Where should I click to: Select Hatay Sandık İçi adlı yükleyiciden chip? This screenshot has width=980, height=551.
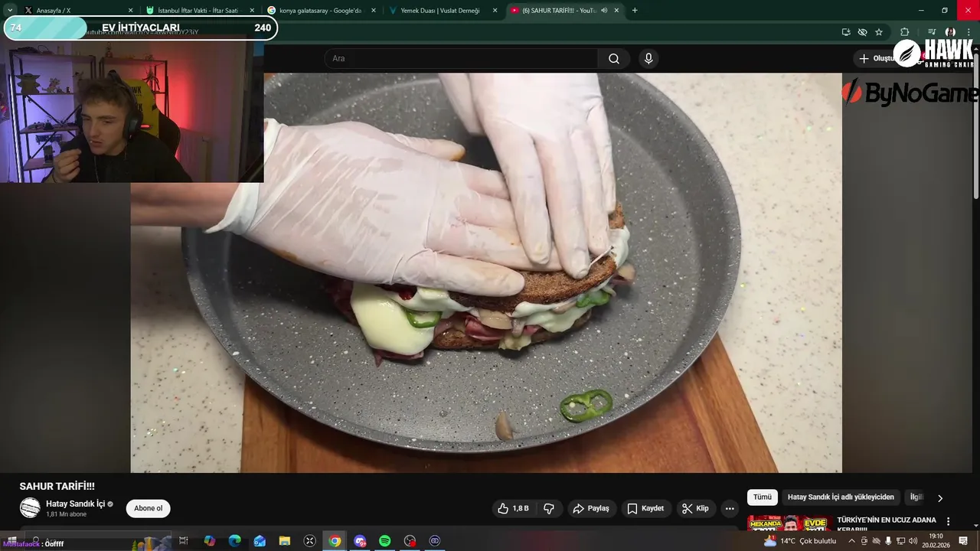pos(841,497)
